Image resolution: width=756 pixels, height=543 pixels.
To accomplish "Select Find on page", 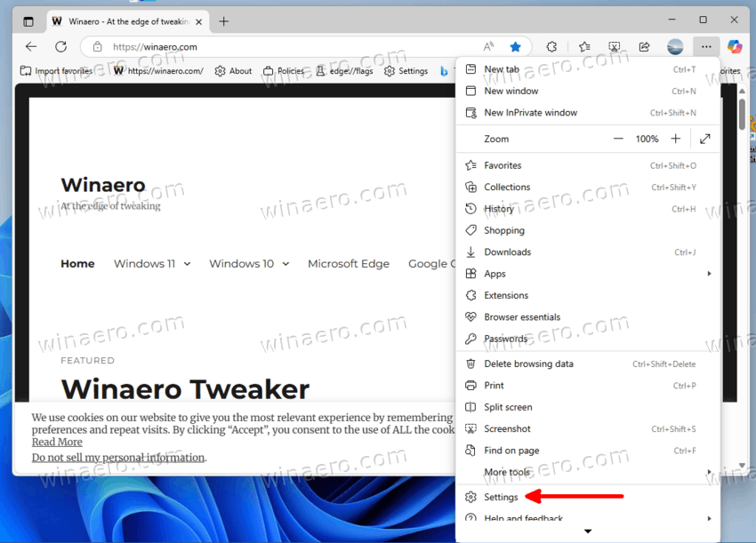I will (588, 451).
